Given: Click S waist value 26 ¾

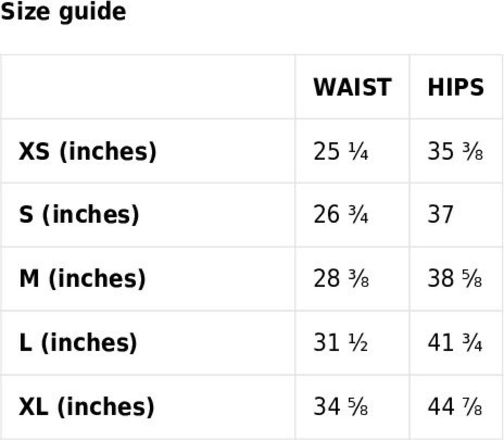Looking at the screenshot, I should 340,215.
